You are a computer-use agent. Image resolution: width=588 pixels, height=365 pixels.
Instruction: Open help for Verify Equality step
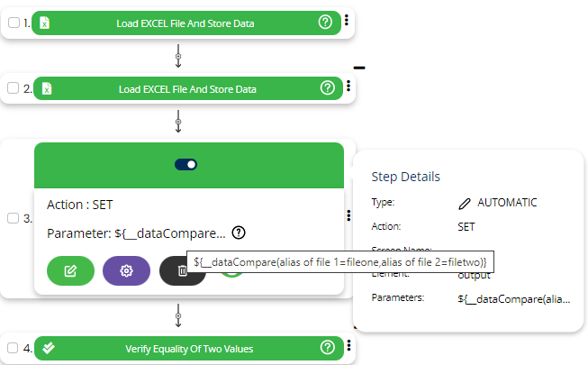coord(328,348)
